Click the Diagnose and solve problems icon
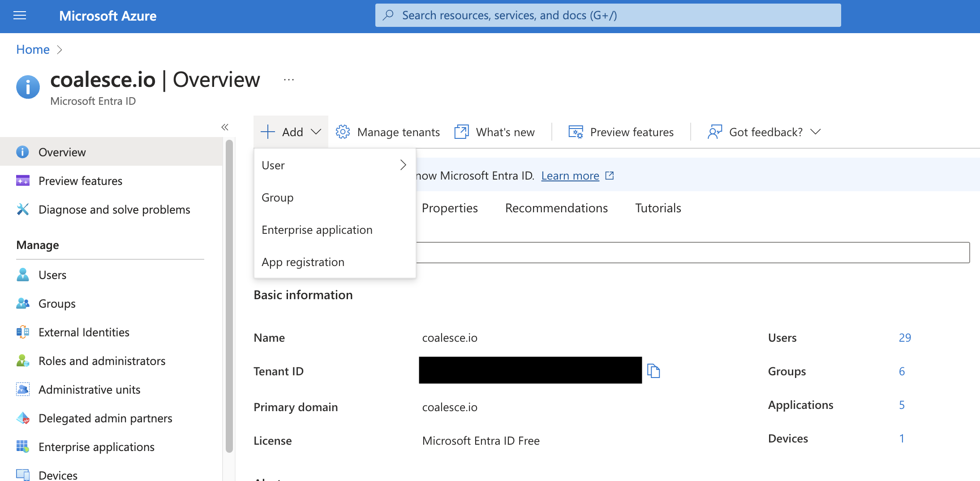 pyautogui.click(x=22, y=209)
